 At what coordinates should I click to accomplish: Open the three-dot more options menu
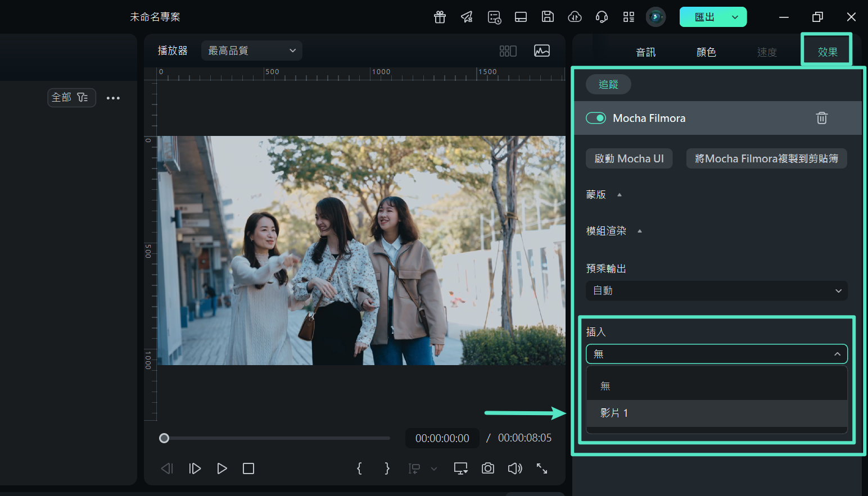click(x=113, y=98)
